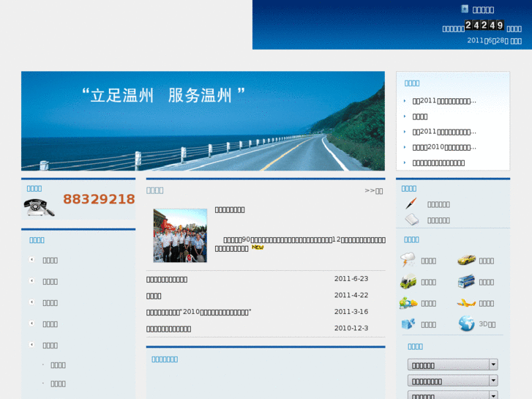Click the blue cube blocks icon
532x399 pixels.
point(408,324)
